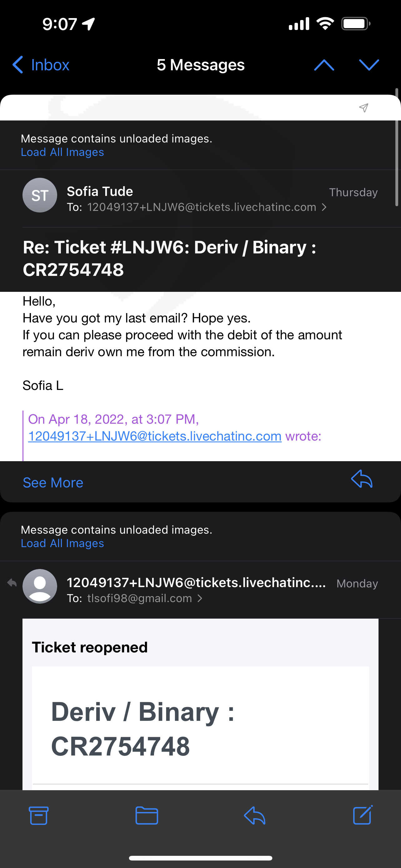Viewport: 401px width, 868px height.
Task: Expand recipient tlsofi98@gmail.com details
Action: point(200,598)
